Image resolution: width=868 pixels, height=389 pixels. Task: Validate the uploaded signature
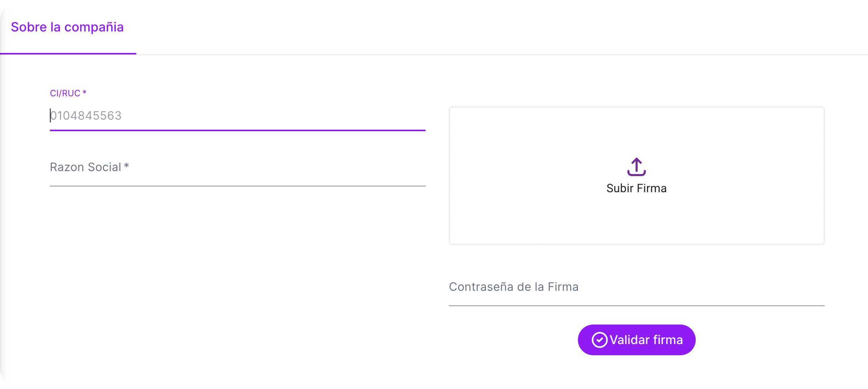pyautogui.click(x=636, y=340)
